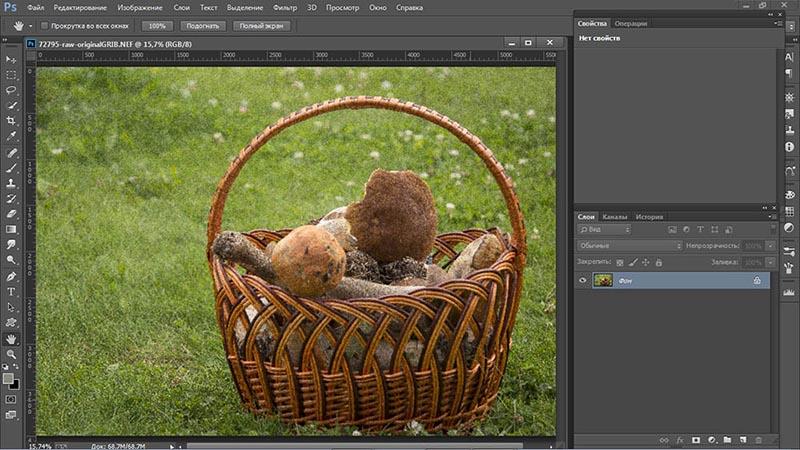This screenshot has width=800, height=450.
Task: Select the Hand tool in toolbox
Action: pos(11,339)
